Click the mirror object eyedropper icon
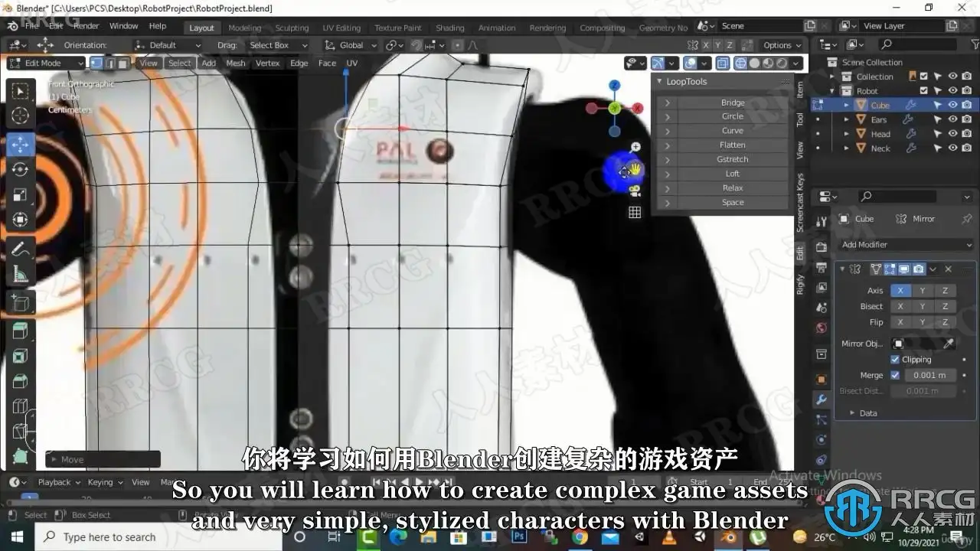Viewport: 980px width, 551px height. (x=948, y=344)
